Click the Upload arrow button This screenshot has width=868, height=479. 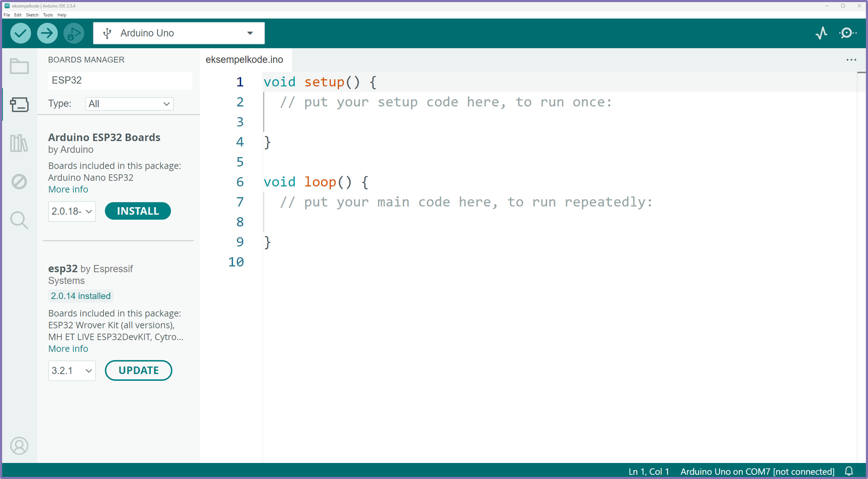tap(47, 33)
